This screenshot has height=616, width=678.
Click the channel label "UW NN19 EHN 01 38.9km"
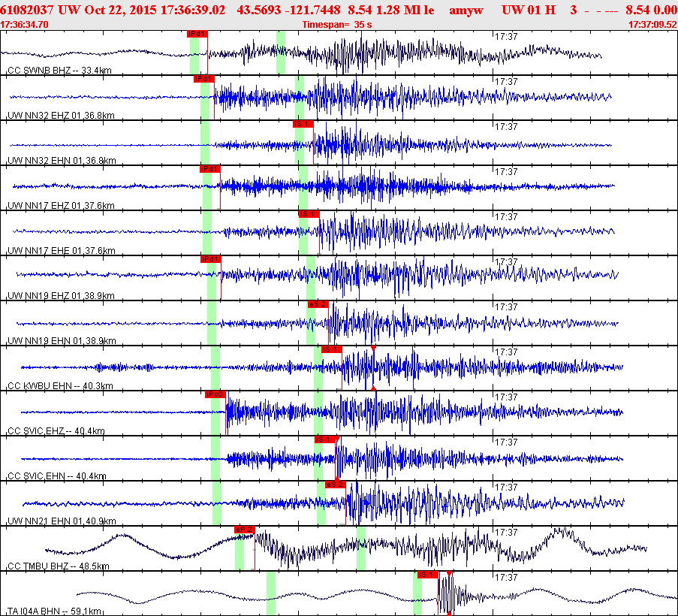click(62, 341)
